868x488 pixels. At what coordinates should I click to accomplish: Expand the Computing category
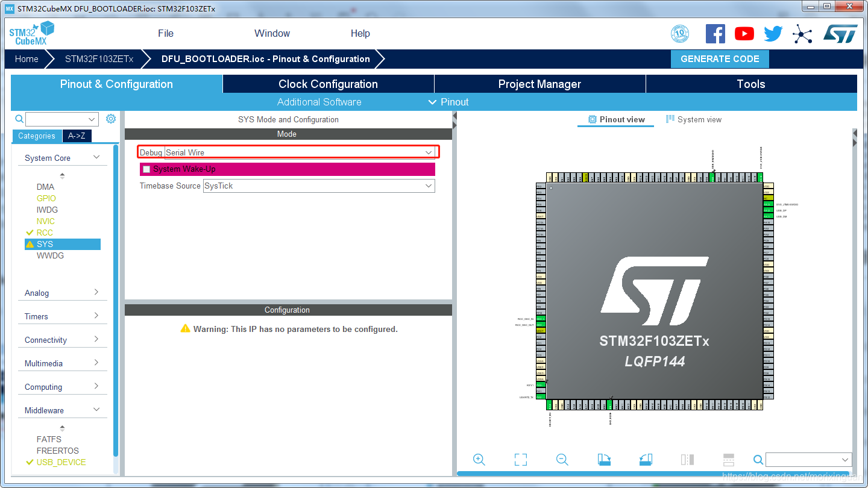[96, 386]
